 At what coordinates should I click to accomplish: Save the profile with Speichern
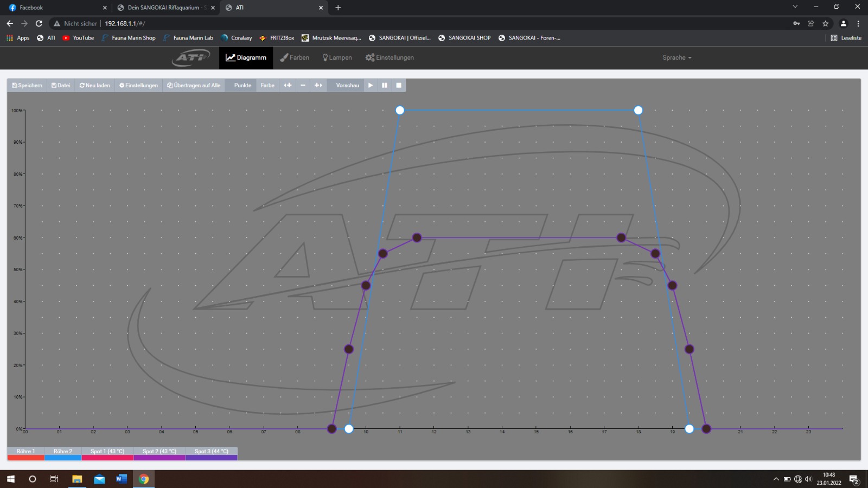(27, 85)
